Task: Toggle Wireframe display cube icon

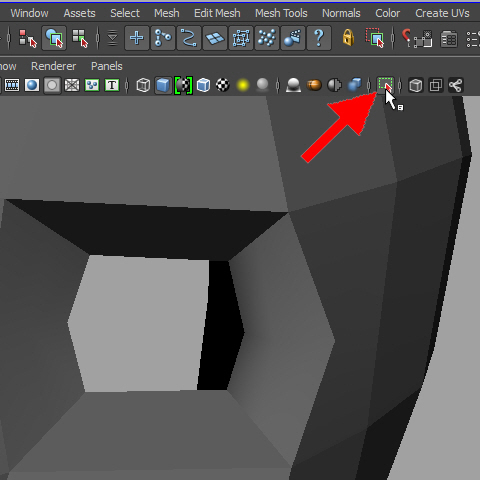Action: click(143, 85)
